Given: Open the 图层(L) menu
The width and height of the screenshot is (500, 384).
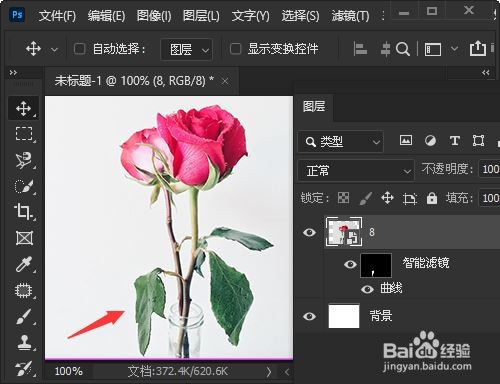Looking at the screenshot, I should (201, 16).
